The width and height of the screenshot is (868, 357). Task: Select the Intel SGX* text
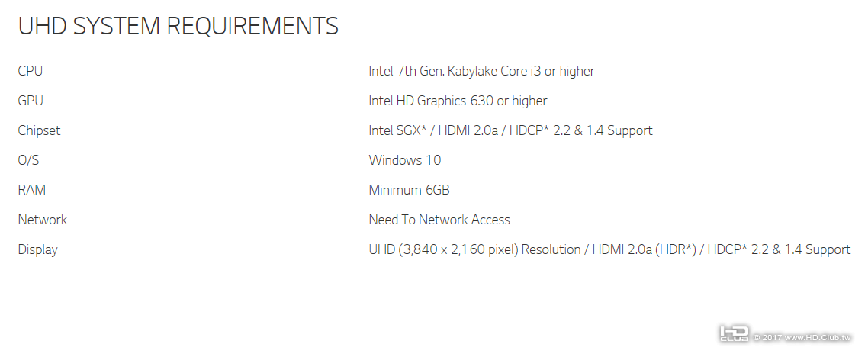tap(397, 130)
